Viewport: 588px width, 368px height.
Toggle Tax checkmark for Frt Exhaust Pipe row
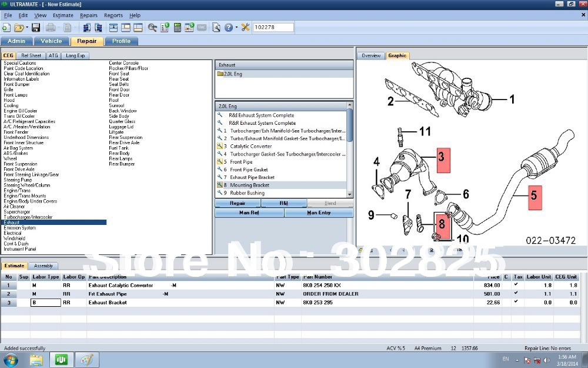coord(516,293)
